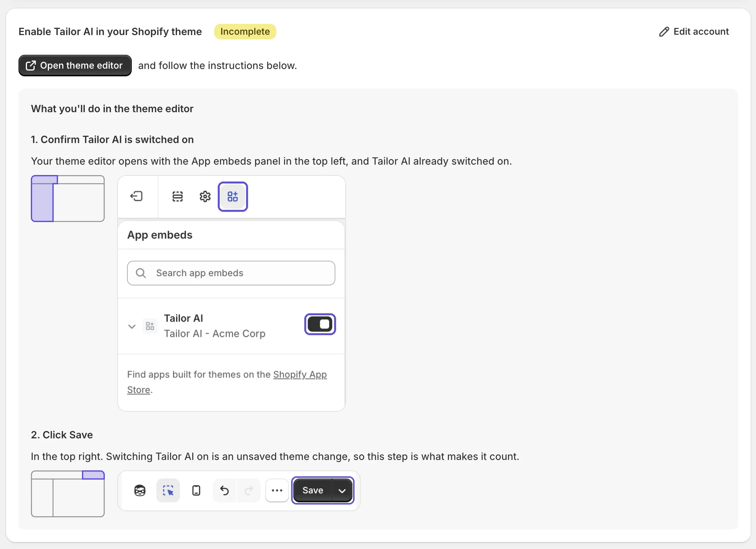
Task: Click 'Tailor AI - Acme Corp' subtitle
Action: 215,333
